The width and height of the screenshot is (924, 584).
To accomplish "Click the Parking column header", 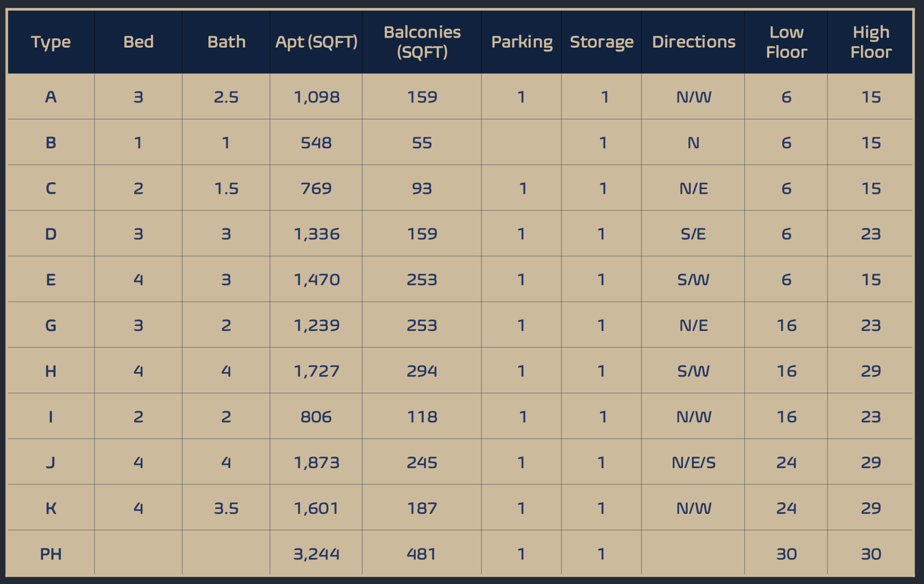I will [x=522, y=42].
